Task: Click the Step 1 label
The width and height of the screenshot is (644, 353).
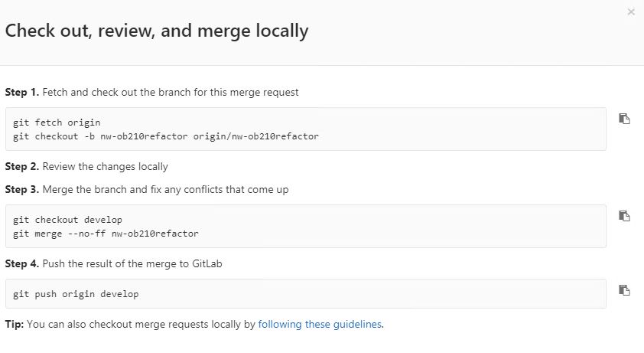Action: 21,92
